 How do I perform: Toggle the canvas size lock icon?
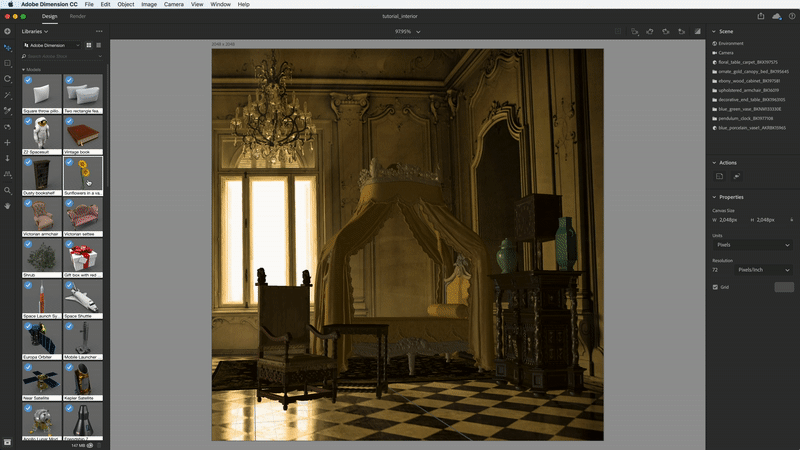tap(792, 219)
